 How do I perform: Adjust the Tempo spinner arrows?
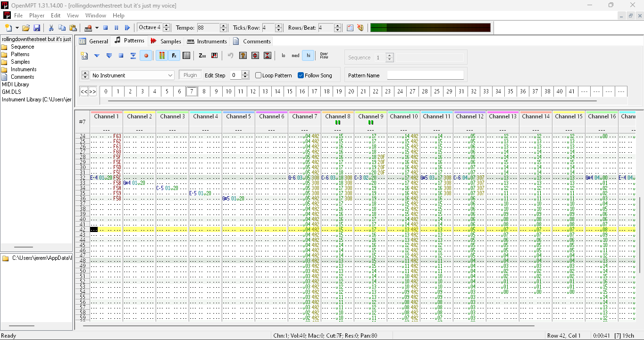pos(224,28)
